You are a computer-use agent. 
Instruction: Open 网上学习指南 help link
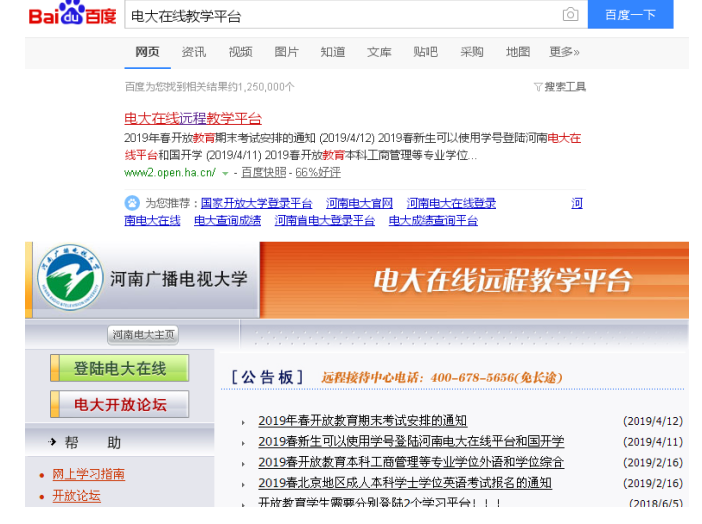coord(89,474)
